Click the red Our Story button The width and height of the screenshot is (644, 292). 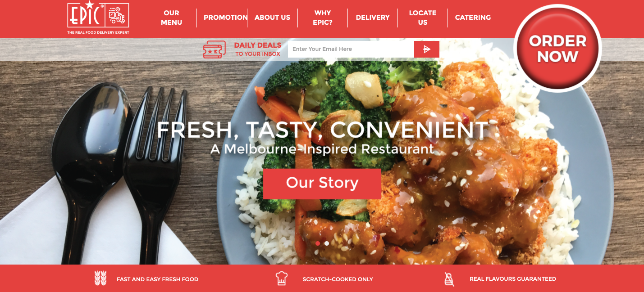click(322, 184)
